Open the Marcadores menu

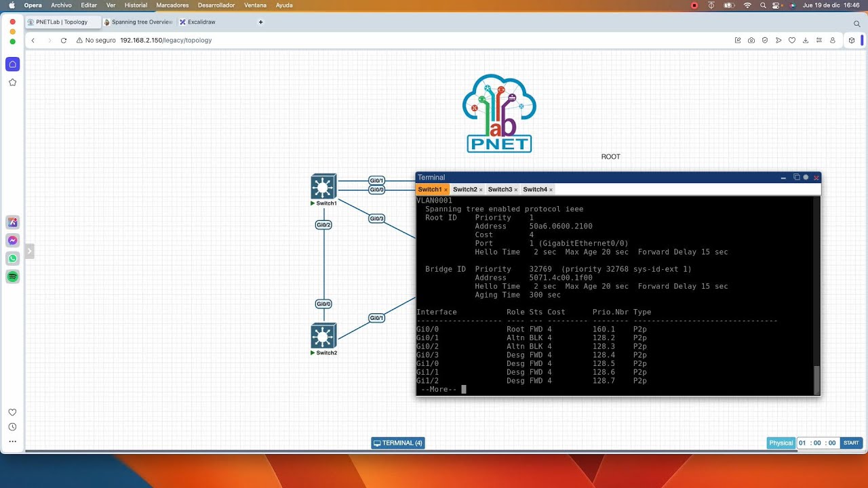pyautogui.click(x=172, y=5)
